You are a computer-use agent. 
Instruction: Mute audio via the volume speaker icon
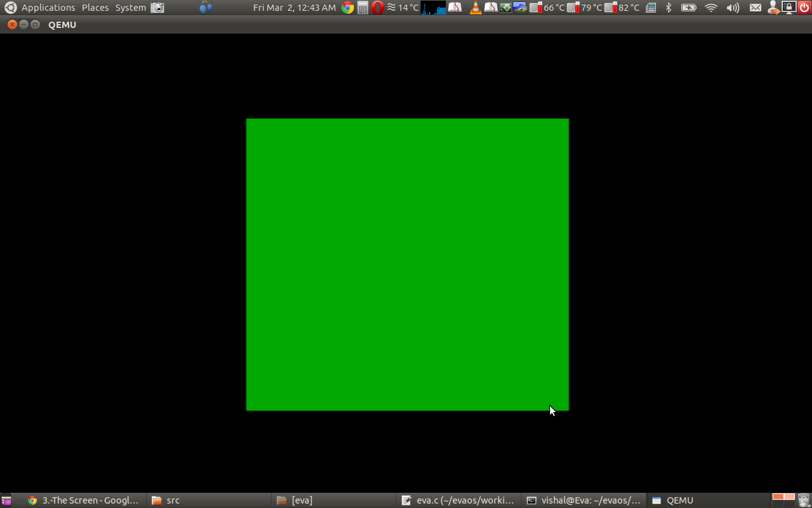(733, 8)
